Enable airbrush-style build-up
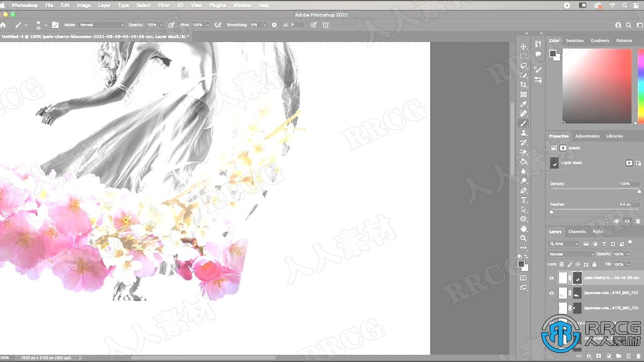This screenshot has width=644, height=362. 218,25
